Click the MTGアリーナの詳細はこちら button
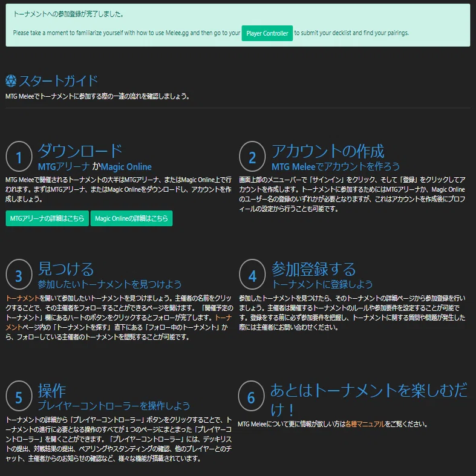This screenshot has height=476, width=476. coord(47,218)
